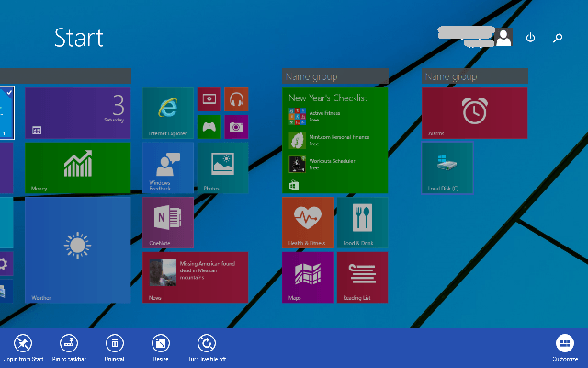The height and width of the screenshot is (368, 588).
Task: Click the Name group field above Alarms tile
Action: point(475,76)
